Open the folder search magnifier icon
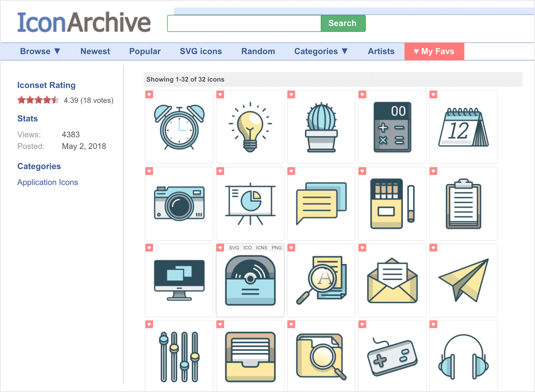The height and width of the screenshot is (392, 535). tap(321, 356)
